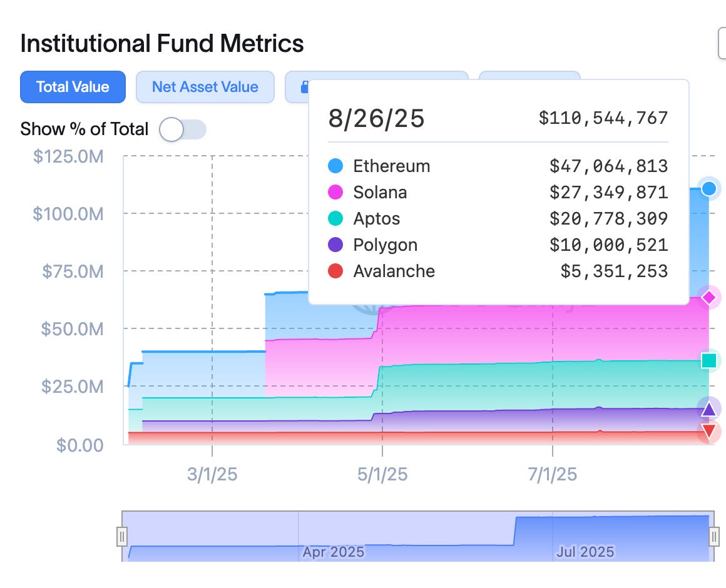Click the magenta Solana dot in the tooltip legend
Viewport: 726px width, 588px height.
coord(334,192)
